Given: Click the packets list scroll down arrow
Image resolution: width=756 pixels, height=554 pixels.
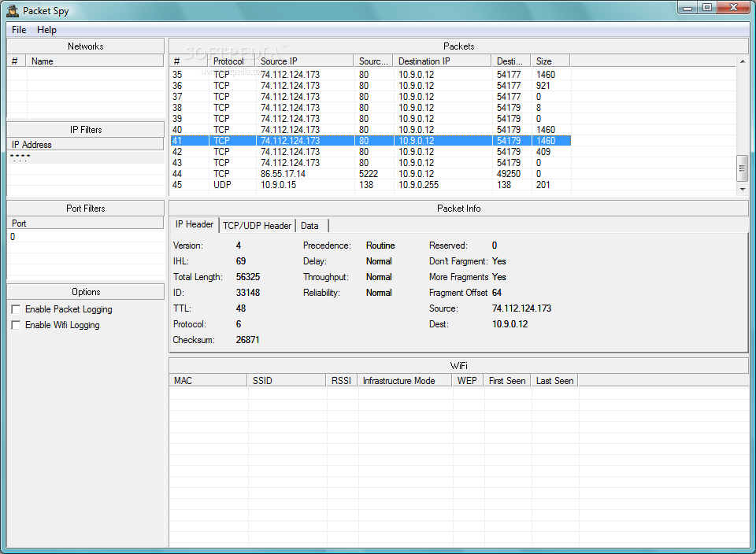Looking at the screenshot, I should [x=743, y=190].
